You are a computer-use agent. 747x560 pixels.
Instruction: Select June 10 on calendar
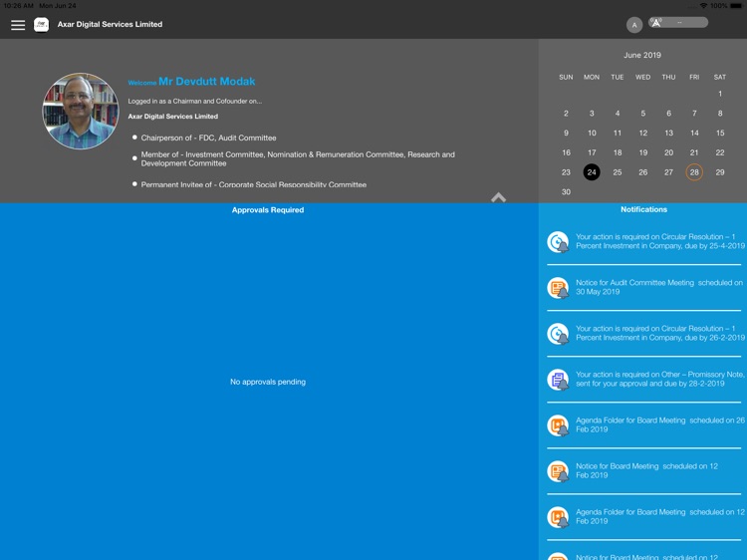[x=592, y=133]
